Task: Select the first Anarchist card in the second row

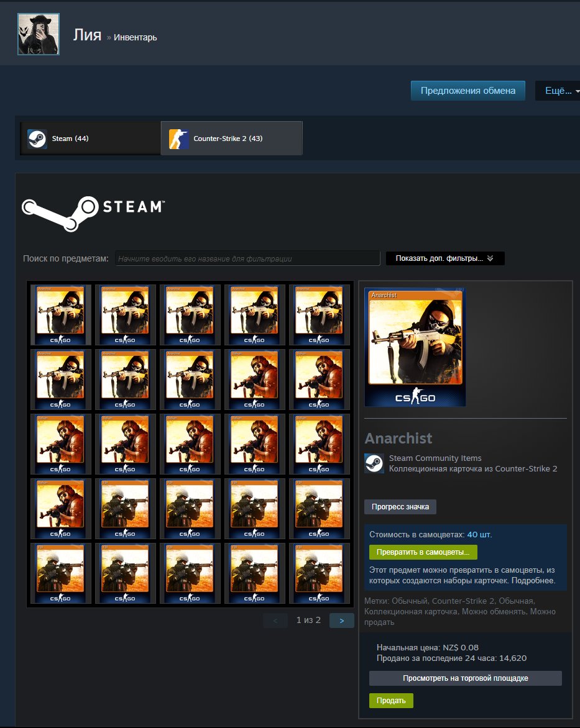Action: tap(60, 380)
